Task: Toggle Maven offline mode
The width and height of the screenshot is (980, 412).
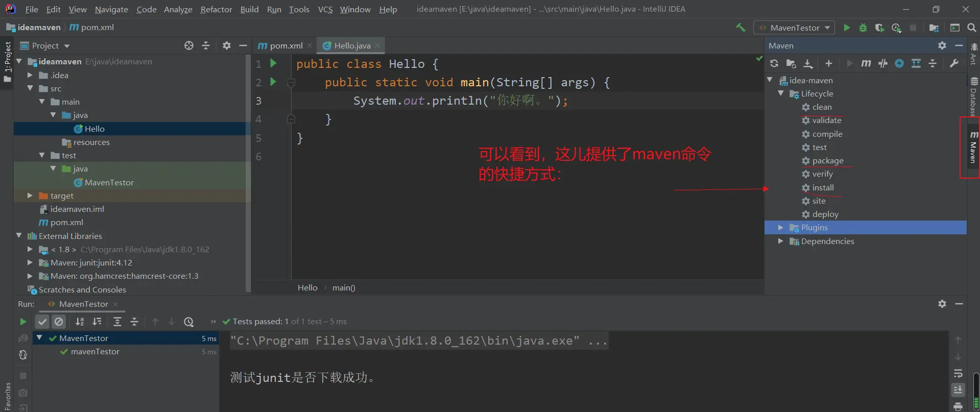Action: 883,63
